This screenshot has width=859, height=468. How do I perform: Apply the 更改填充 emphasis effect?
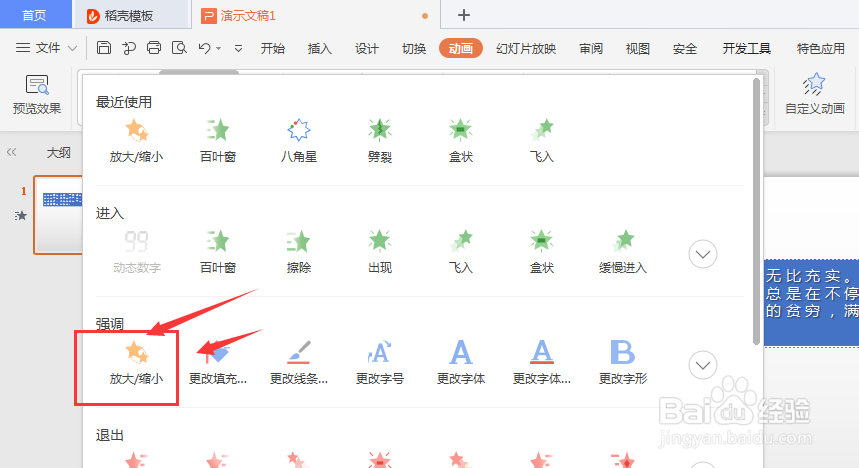217,363
